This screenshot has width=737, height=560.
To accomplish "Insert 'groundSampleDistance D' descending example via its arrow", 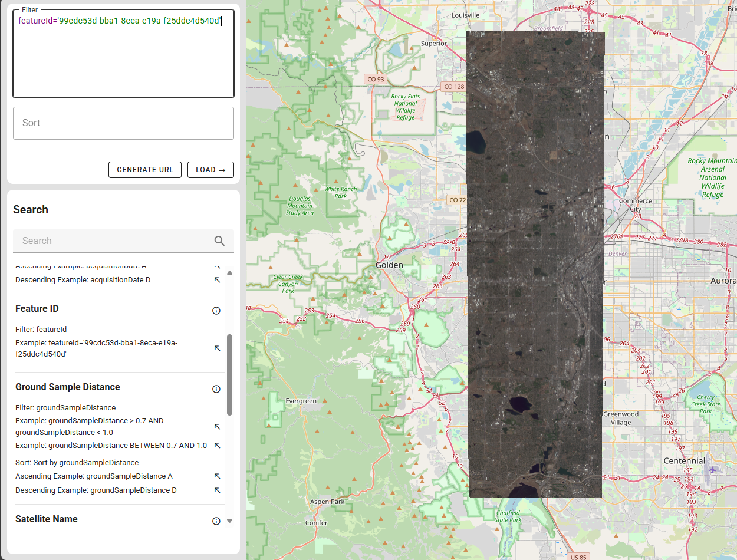I will click(217, 490).
